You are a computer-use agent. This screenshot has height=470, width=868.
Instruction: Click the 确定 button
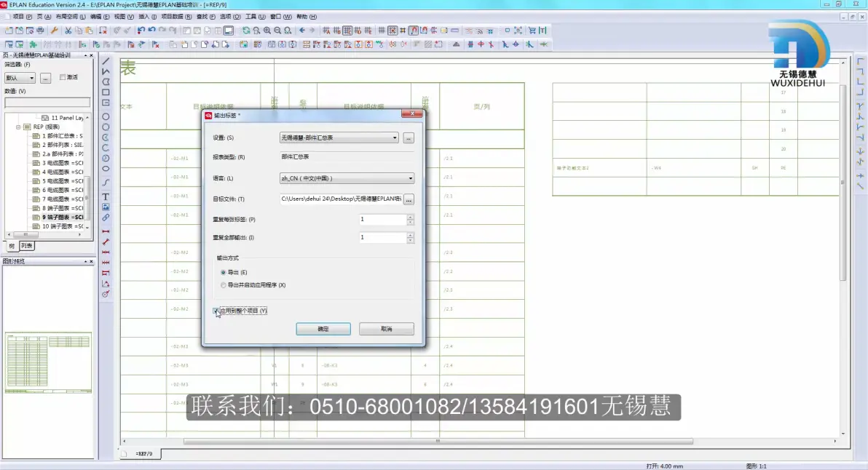[x=323, y=329]
